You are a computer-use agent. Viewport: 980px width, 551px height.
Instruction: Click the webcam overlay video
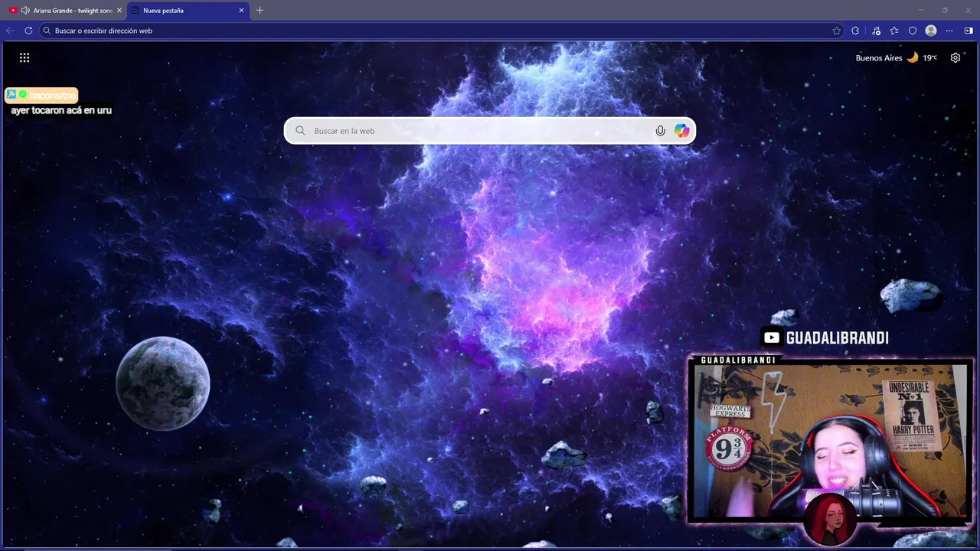pos(830,442)
